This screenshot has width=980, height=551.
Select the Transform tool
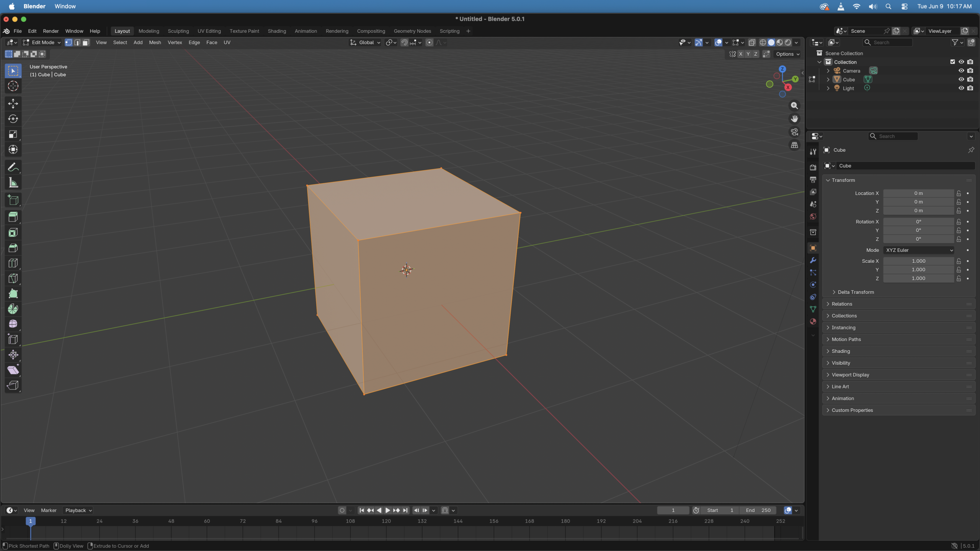pos(13,150)
